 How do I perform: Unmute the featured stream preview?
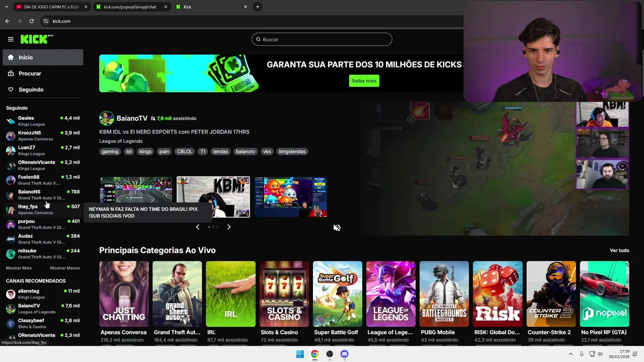click(337, 228)
